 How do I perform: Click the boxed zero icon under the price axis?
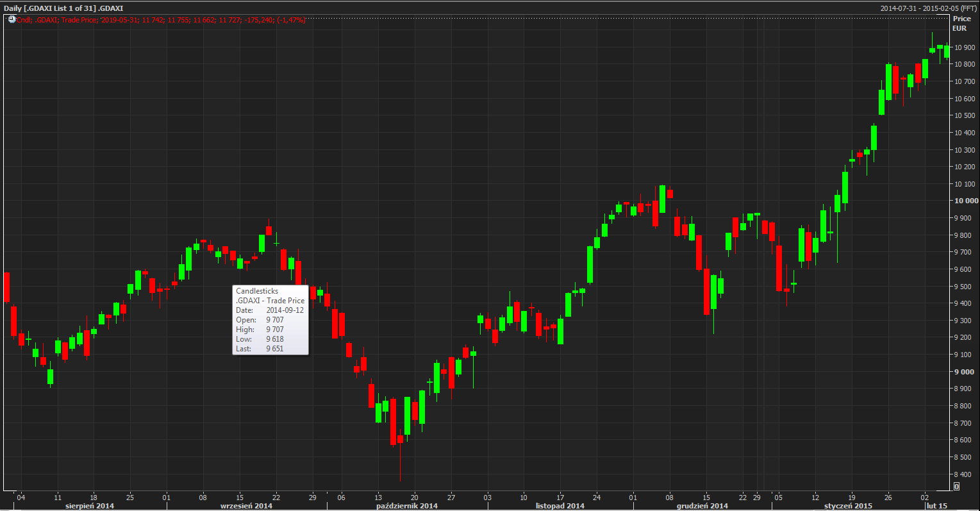pyautogui.click(x=956, y=487)
